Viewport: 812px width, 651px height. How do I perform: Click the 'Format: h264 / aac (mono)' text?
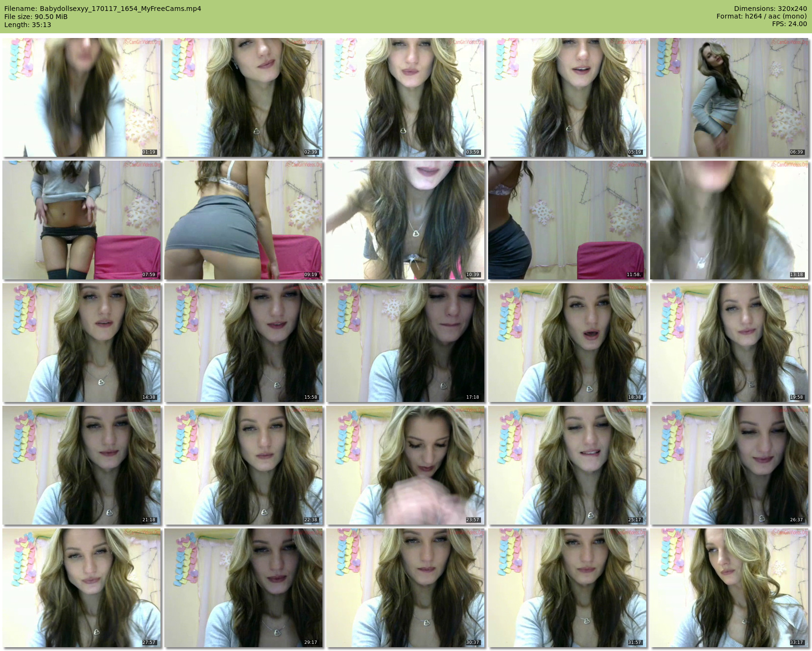point(762,16)
